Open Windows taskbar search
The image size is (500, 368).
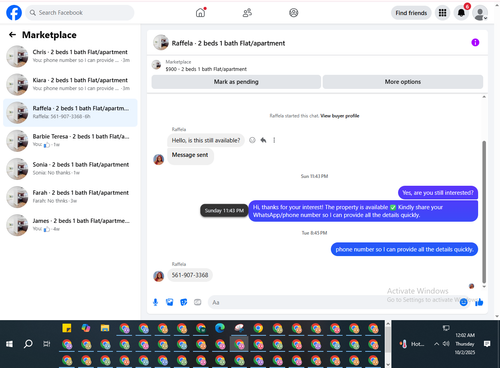(x=28, y=344)
